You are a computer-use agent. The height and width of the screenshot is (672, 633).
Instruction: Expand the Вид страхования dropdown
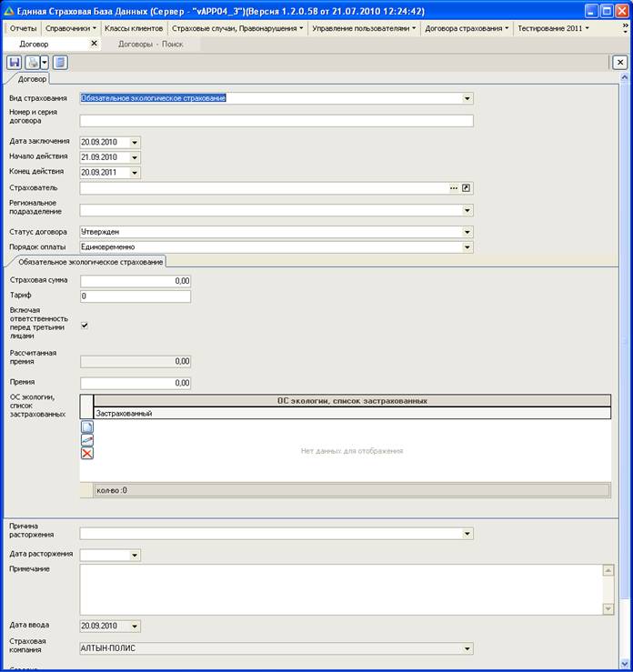[467, 98]
